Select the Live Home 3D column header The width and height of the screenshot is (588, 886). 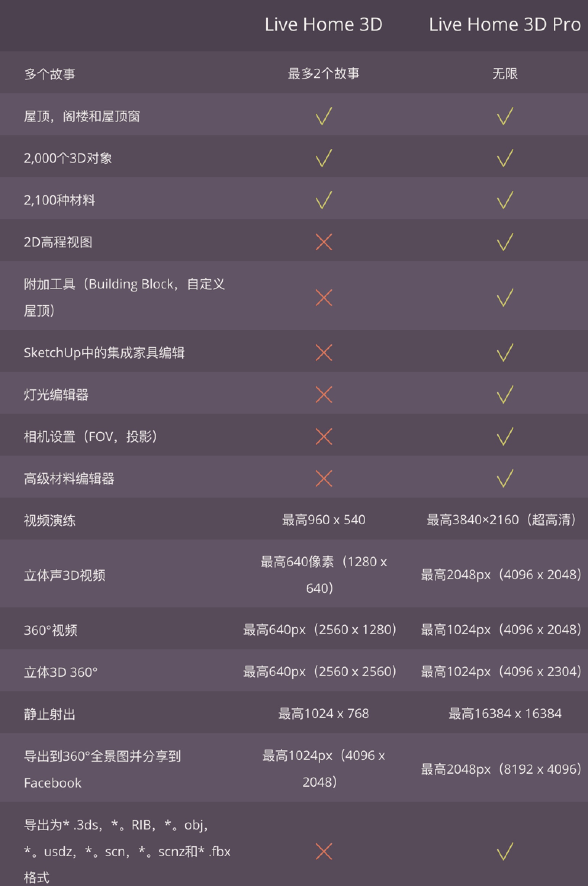tap(323, 24)
